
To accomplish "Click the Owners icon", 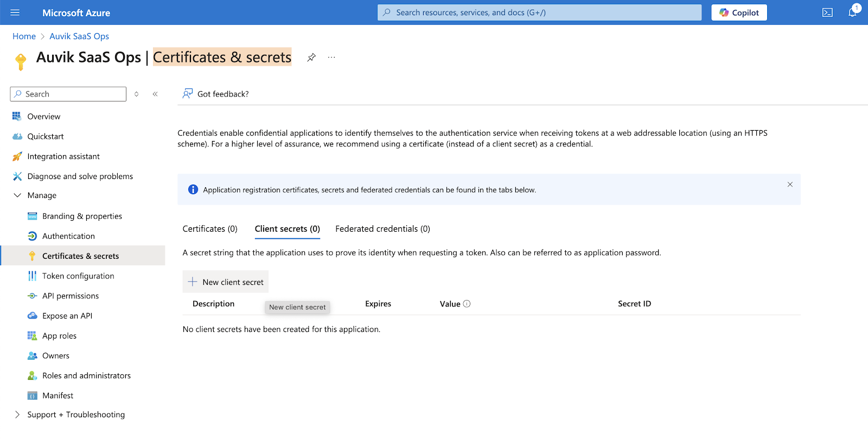I will pyautogui.click(x=33, y=356).
